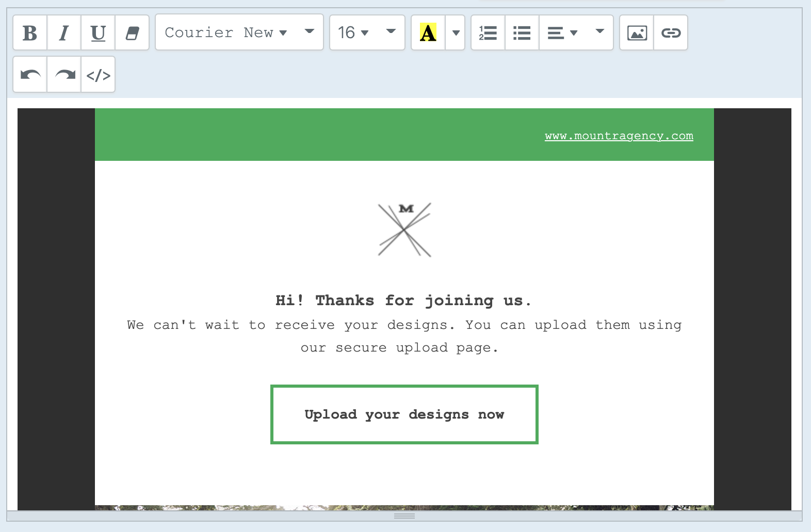Toggle italic formatting
This screenshot has height=532, width=811.
[x=64, y=32]
